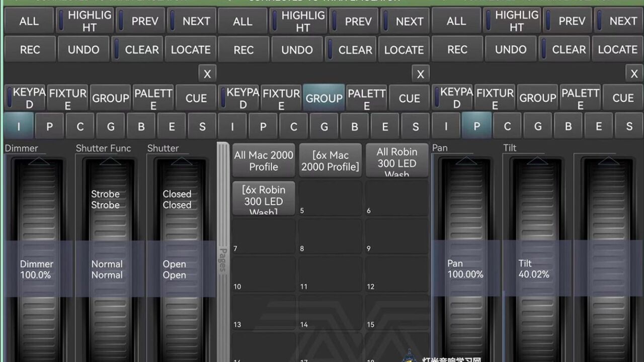Click the Tilt wheel showing 40.02%
Image resolution: width=644 pixels, height=362 pixels.
[x=534, y=269]
